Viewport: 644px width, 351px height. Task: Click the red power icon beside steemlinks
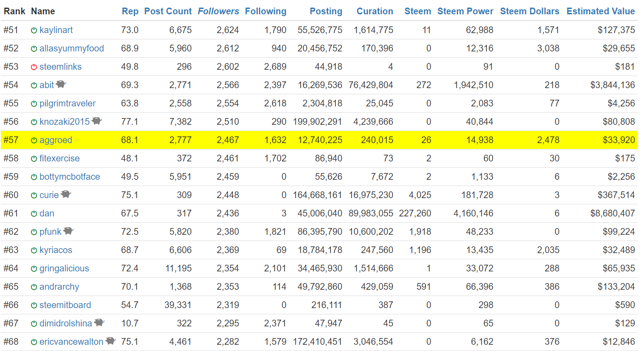pyautogui.click(x=34, y=67)
